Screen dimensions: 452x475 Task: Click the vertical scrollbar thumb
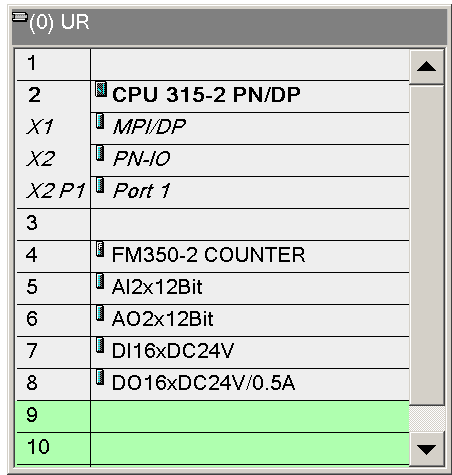click(426, 245)
